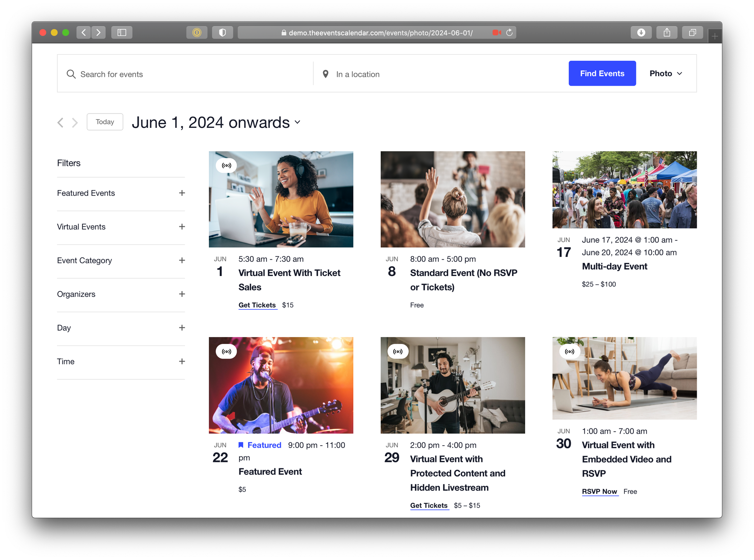Click the browser back navigation button
Viewport: 754px width, 560px height.
[x=84, y=33]
